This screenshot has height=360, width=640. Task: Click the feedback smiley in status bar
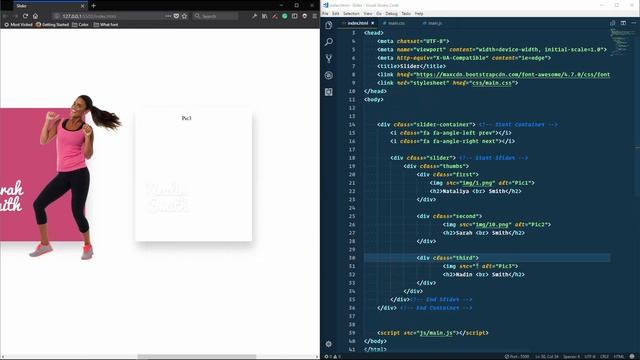coord(632,357)
